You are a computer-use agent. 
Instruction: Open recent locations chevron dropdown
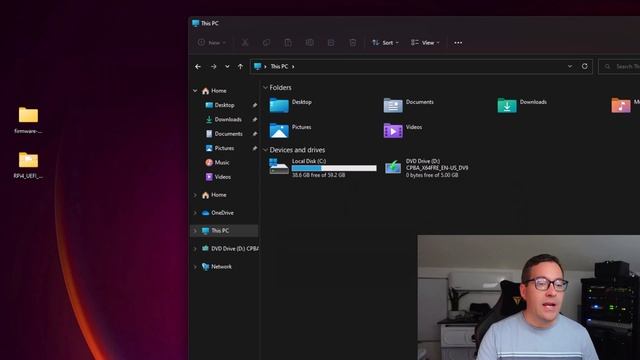click(x=227, y=67)
